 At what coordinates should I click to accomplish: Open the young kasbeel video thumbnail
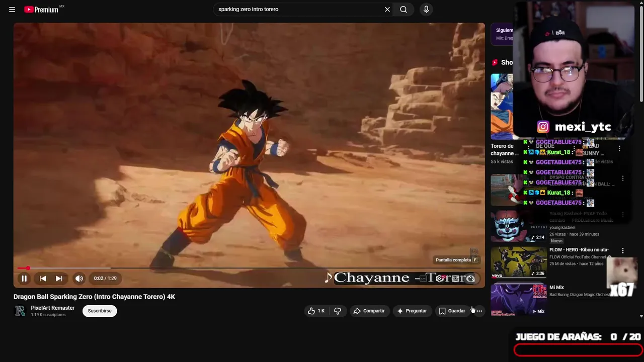pyautogui.click(x=519, y=226)
